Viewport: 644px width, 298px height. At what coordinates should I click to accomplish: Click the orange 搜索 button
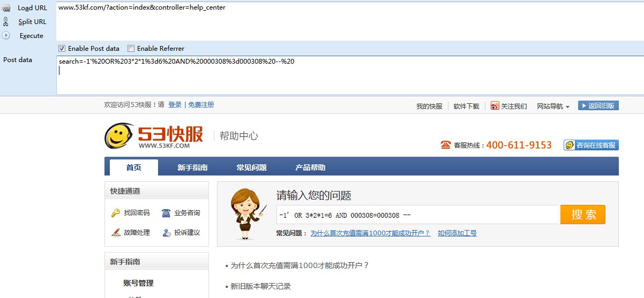point(583,215)
